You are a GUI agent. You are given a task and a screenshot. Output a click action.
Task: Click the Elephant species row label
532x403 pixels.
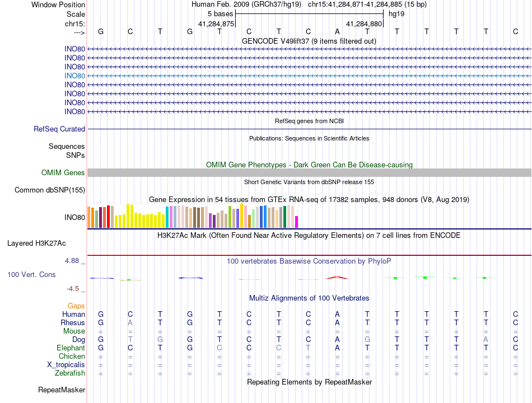[x=71, y=348]
